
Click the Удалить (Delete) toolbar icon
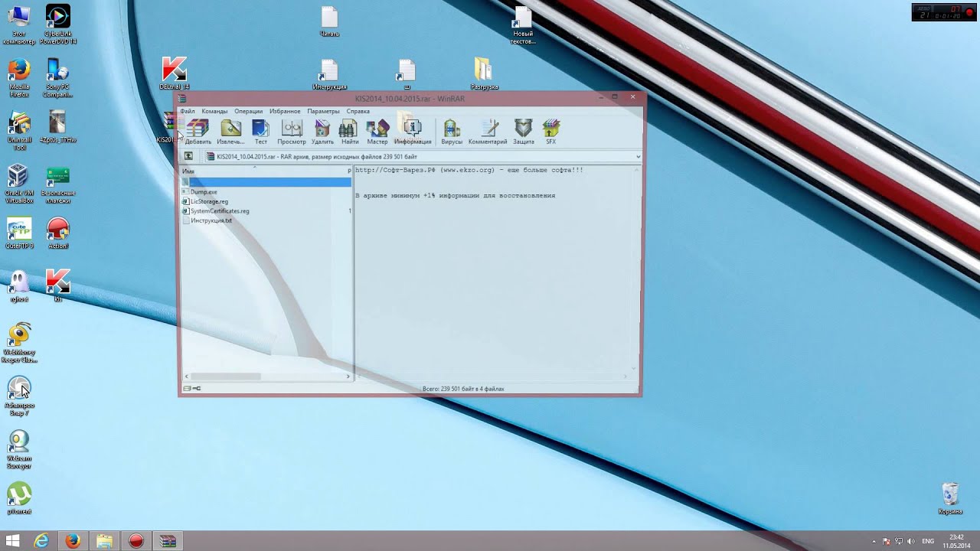tap(322, 131)
